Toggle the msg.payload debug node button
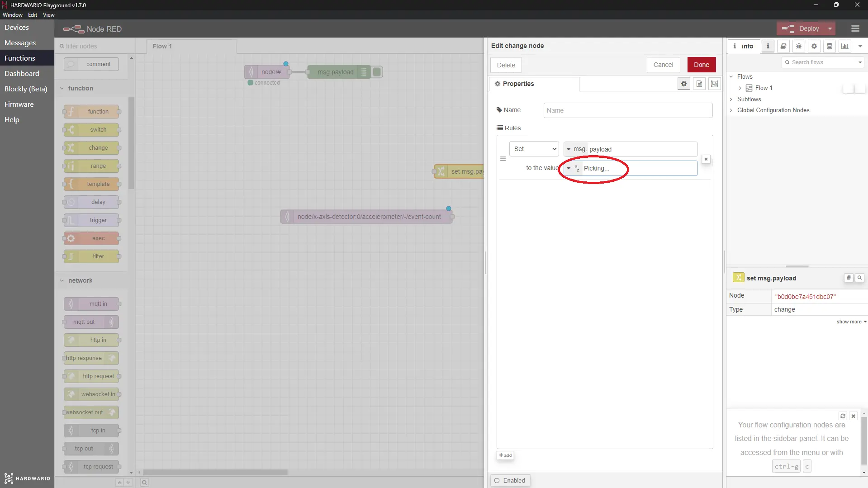The image size is (868, 488). 377,72
